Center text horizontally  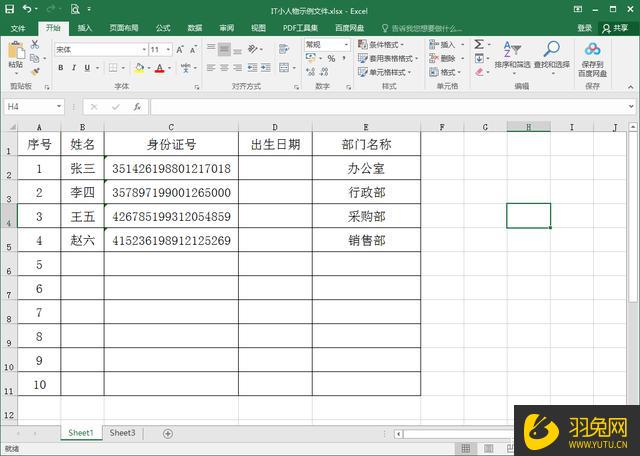tap(224, 68)
